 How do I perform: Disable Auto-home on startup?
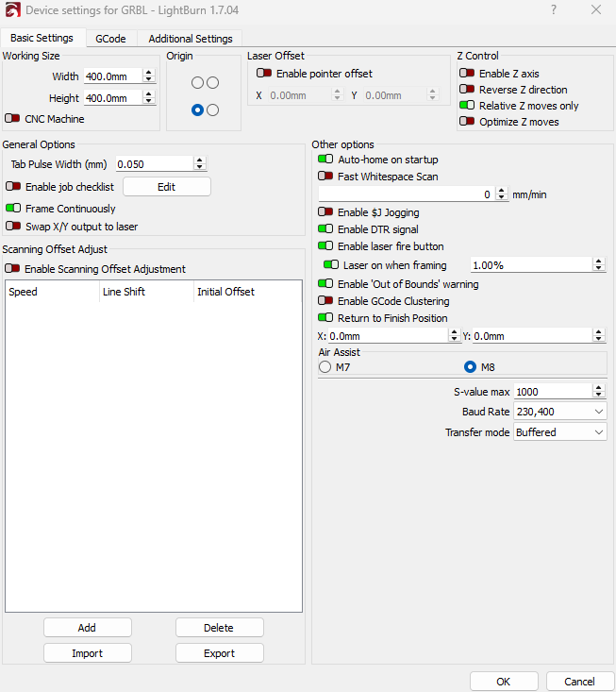click(x=325, y=159)
